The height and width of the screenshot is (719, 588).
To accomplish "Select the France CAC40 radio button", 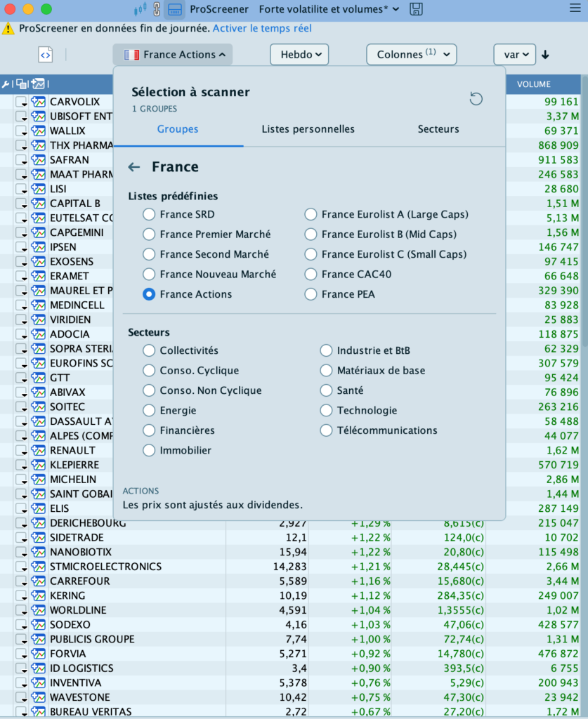I will click(311, 275).
